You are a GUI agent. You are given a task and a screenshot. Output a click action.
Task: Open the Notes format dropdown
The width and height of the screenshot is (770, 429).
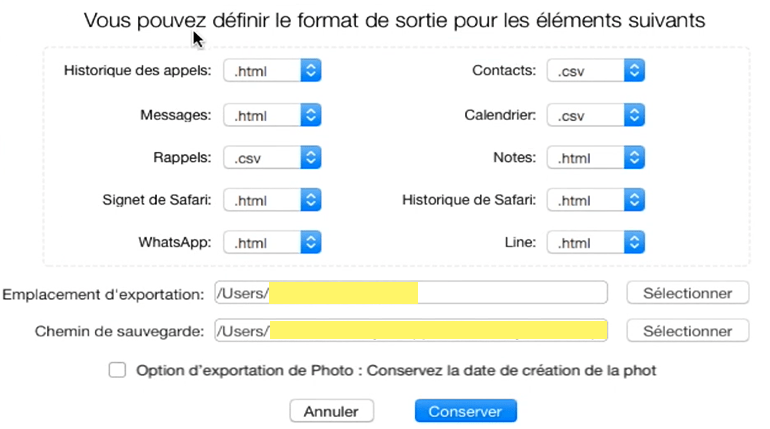point(596,158)
